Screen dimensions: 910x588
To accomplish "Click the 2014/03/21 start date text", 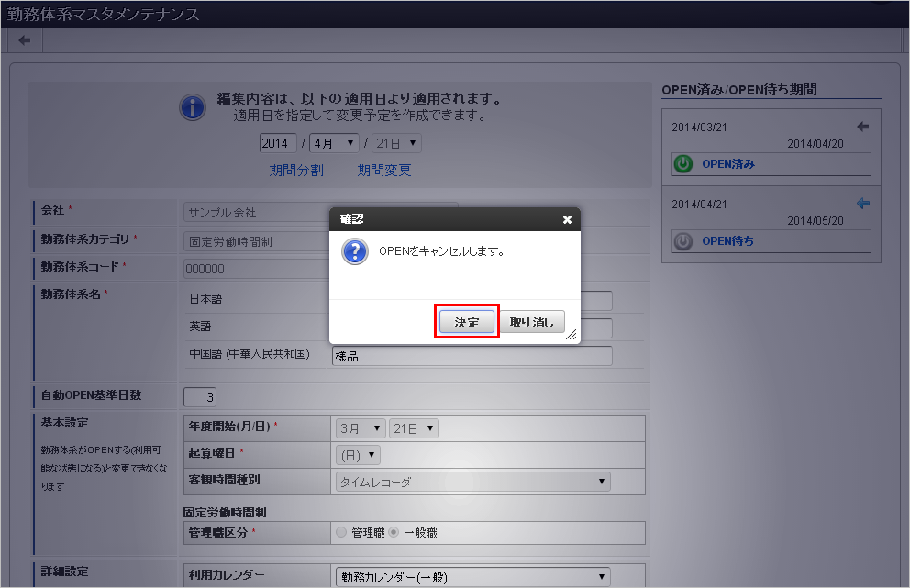I will click(x=699, y=128).
